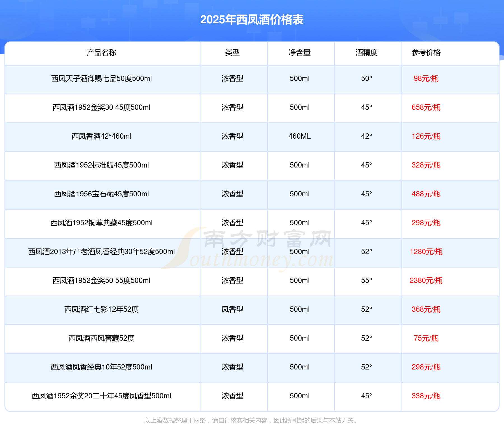
Task: Select product 西凤酒1952标准版45度500ml
Action: (x=101, y=165)
